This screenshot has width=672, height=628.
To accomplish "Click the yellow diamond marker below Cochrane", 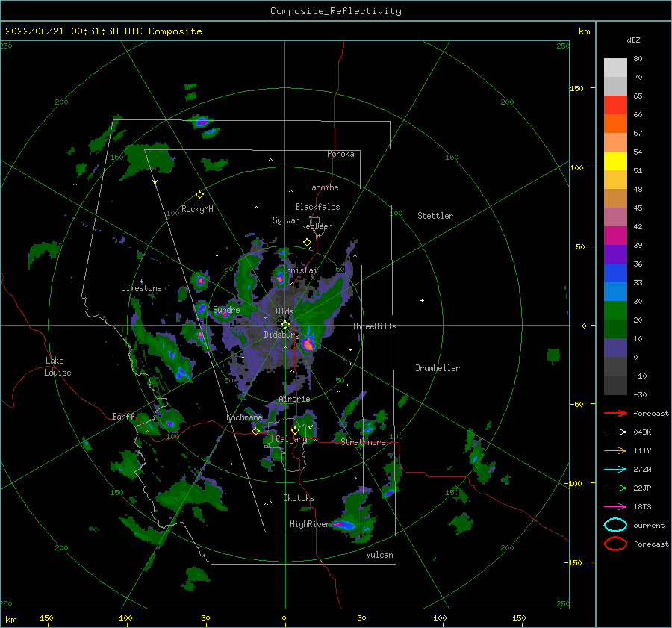I will click(x=255, y=431).
